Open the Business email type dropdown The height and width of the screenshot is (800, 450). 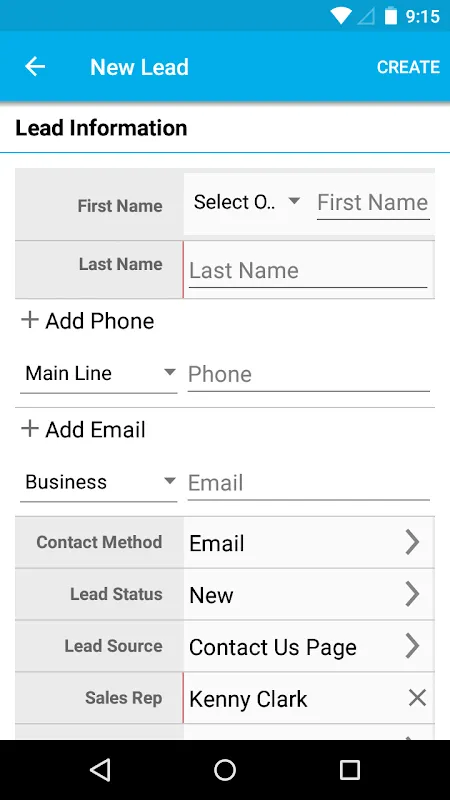point(98,482)
